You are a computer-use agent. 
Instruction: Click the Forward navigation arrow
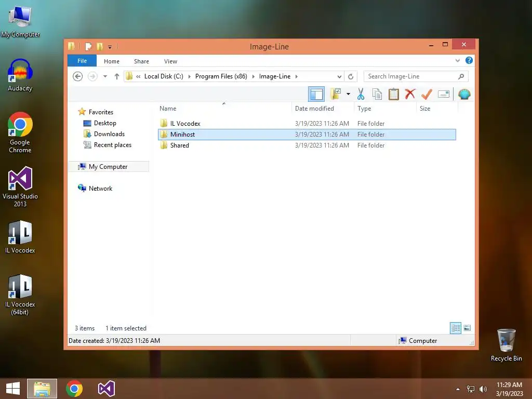pos(92,76)
